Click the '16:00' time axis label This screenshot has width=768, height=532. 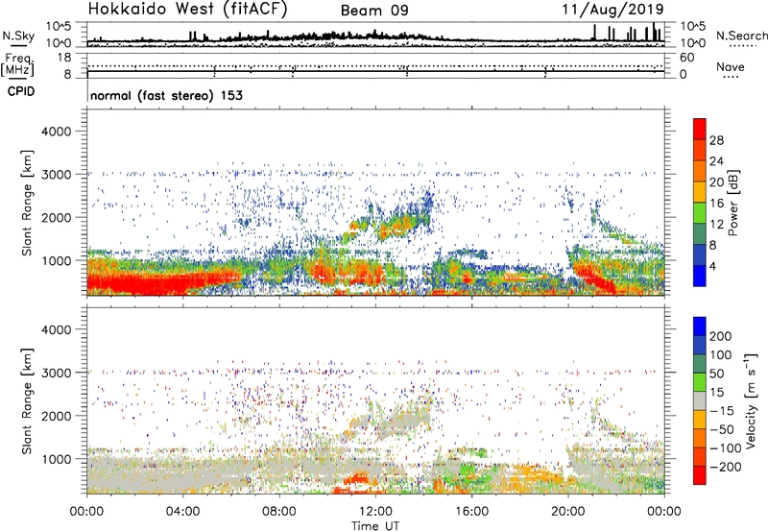[471, 512]
